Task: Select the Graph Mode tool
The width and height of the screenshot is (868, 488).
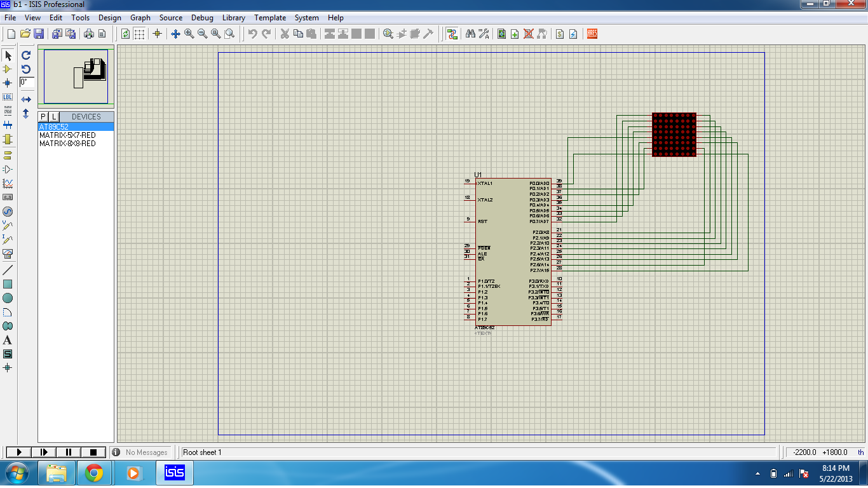Action: (x=8, y=183)
